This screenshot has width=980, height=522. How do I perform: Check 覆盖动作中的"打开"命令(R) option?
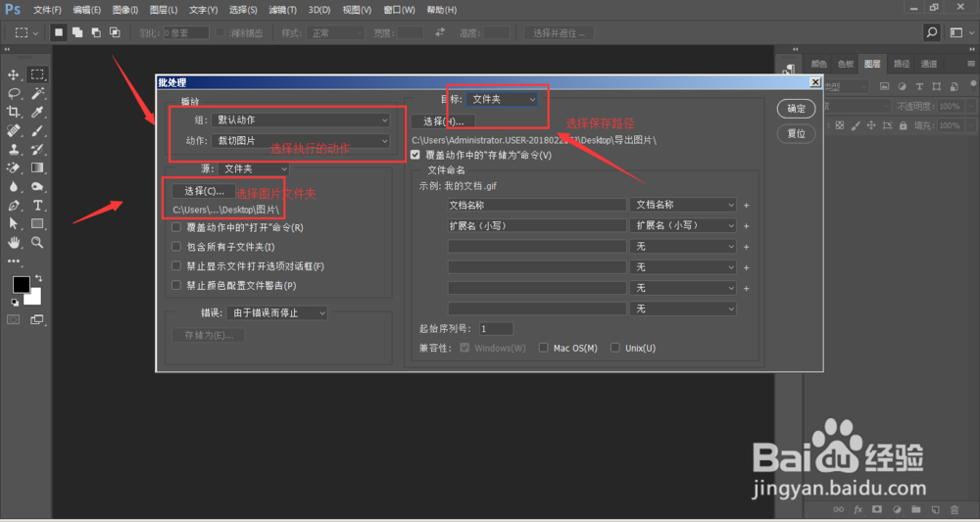pyautogui.click(x=176, y=228)
